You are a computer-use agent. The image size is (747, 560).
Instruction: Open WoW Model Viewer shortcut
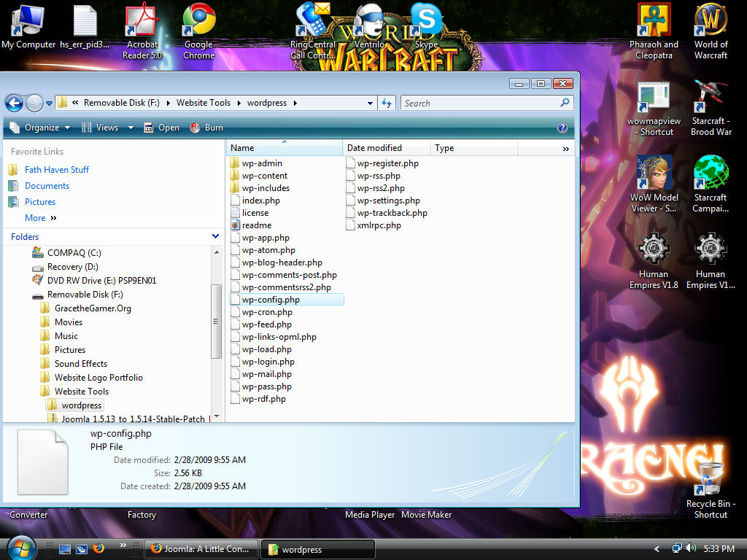pyautogui.click(x=654, y=184)
